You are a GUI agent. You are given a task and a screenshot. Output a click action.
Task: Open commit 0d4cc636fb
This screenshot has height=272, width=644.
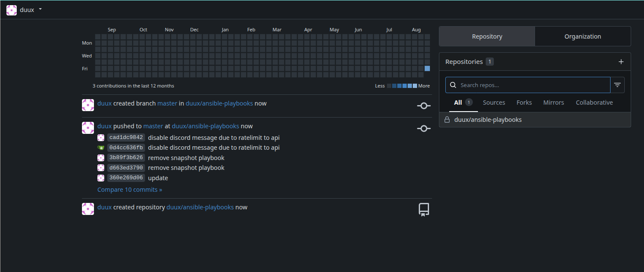click(126, 148)
